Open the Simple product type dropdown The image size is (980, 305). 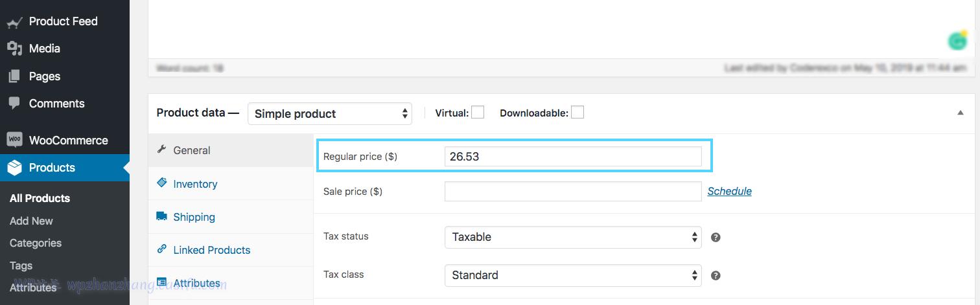(x=330, y=113)
